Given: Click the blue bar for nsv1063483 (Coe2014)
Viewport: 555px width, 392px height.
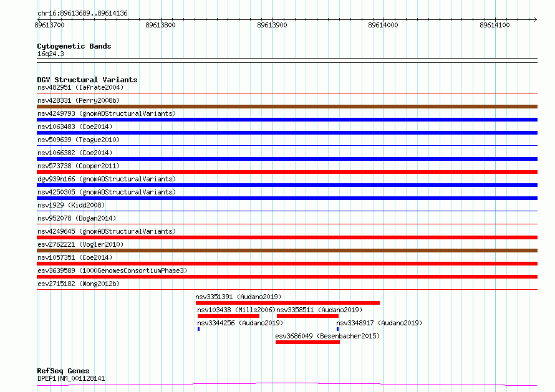Looking at the screenshot, I should pos(287,133).
